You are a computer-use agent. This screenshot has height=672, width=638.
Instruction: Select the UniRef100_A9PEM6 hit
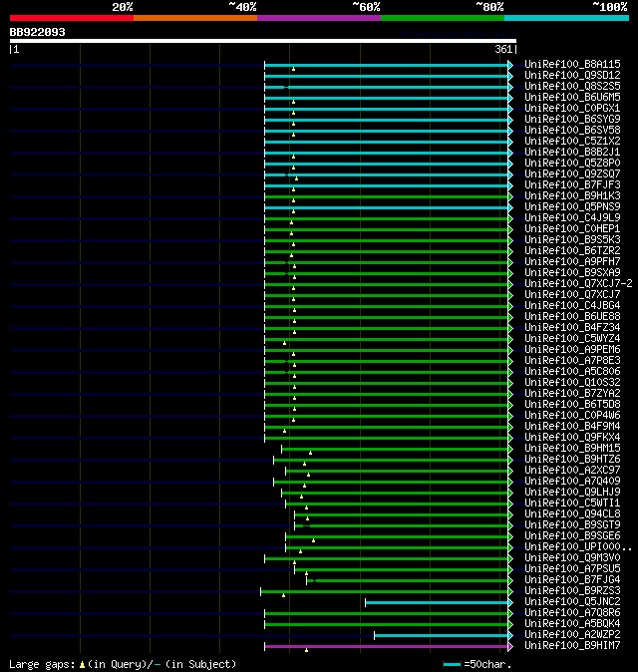click(572, 350)
